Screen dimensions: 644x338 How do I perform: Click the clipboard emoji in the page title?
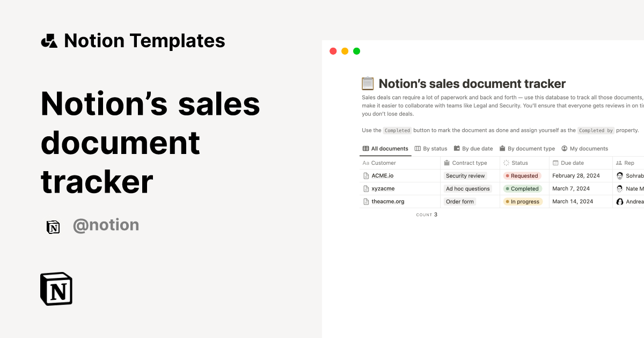tap(368, 84)
